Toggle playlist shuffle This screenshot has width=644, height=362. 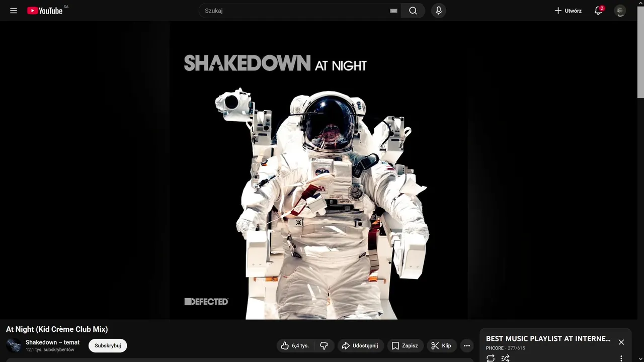point(506,358)
